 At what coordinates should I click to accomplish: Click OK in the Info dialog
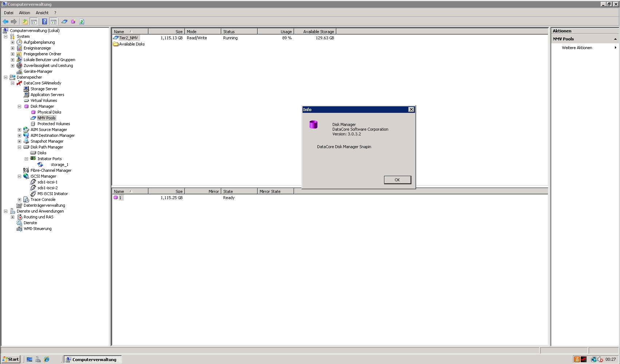[x=398, y=180]
